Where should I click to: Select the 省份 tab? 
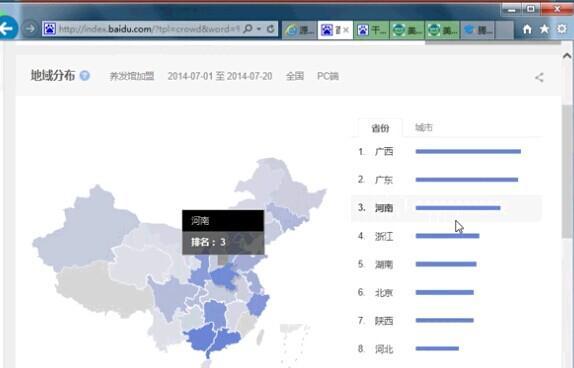click(380, 128)
